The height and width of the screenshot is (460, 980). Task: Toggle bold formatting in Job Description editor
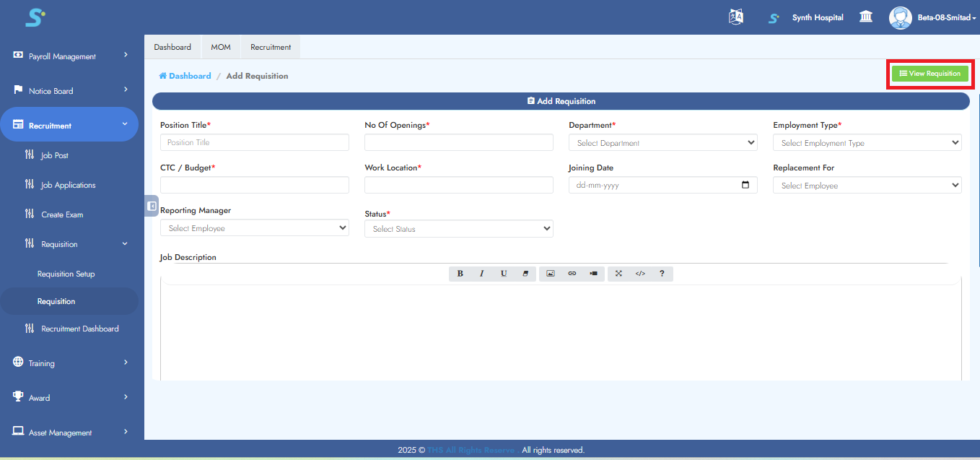[460, 274]
